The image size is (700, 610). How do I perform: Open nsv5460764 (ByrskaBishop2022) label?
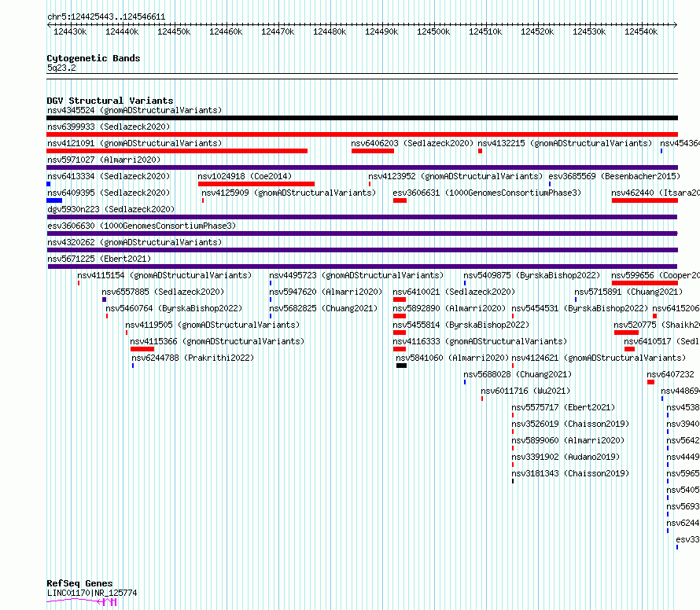click(x=174, y=308)
